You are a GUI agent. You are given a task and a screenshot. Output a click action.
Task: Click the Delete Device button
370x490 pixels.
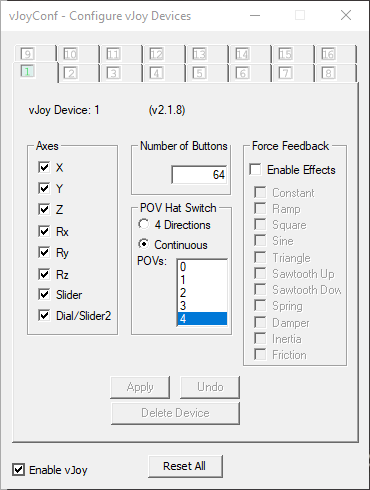(x=175, y=413)
